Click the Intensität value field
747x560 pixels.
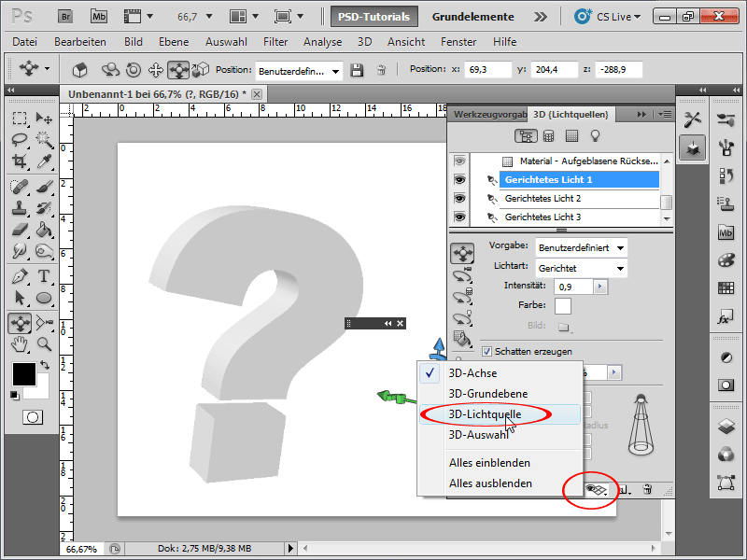pyautogui.click(x=573, y=287)
